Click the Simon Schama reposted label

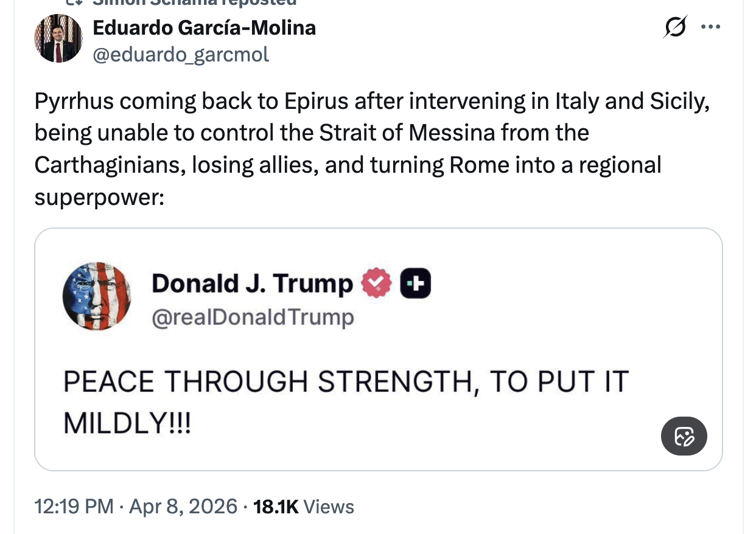tap(195, 2)
